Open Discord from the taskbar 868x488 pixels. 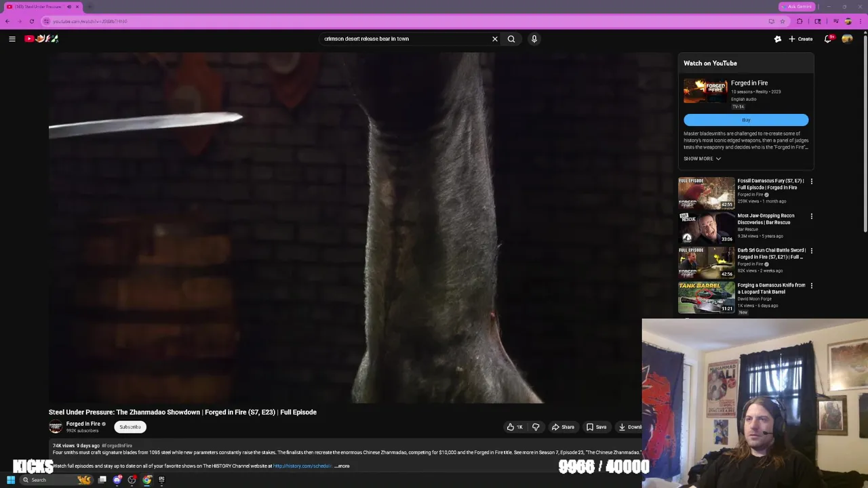click(117, 480)
